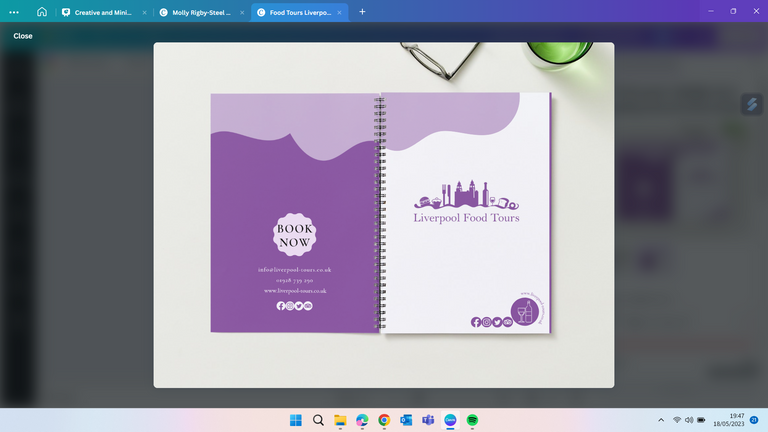Open Microsoft Teams from taskbar
The width and height of the screenshot is (768, 432).
(x=428, y=420)
